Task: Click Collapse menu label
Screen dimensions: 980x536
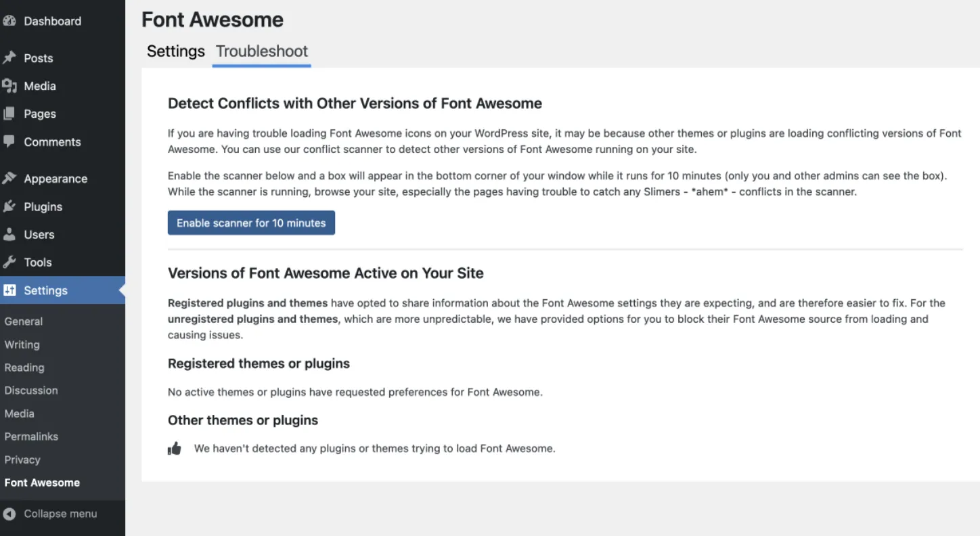Action: [x=60, y=514]
